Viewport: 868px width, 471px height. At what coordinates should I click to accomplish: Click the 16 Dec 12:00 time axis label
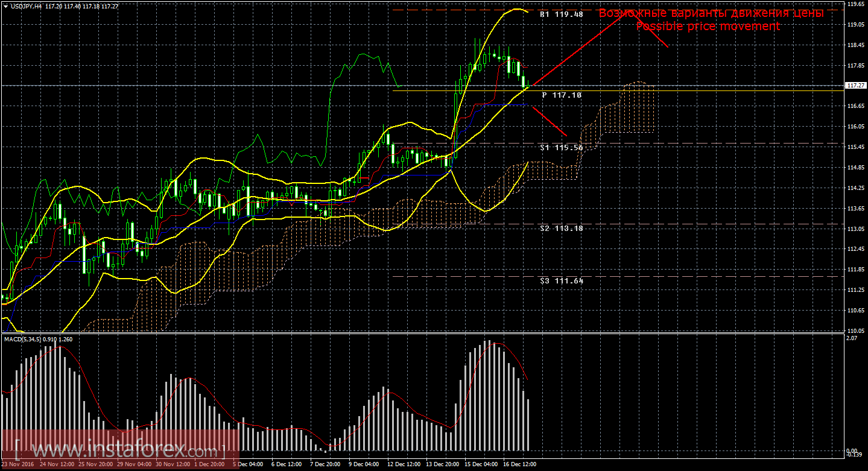click(x=520, y=464)
